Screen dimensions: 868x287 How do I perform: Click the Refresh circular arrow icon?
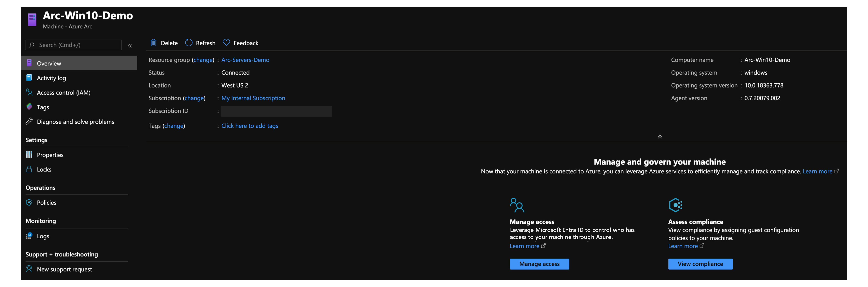(x=189, y=43)
